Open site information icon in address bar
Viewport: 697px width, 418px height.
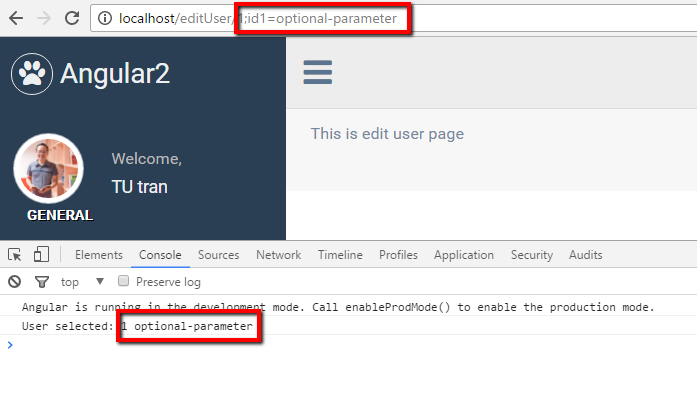pos(105,18)
